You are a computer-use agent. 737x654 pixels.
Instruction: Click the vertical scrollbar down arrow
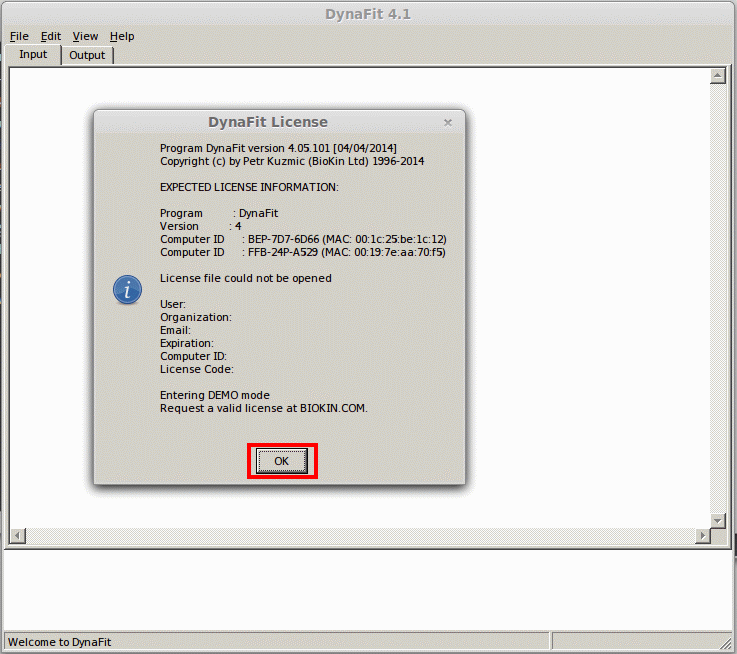coord(717,520)
